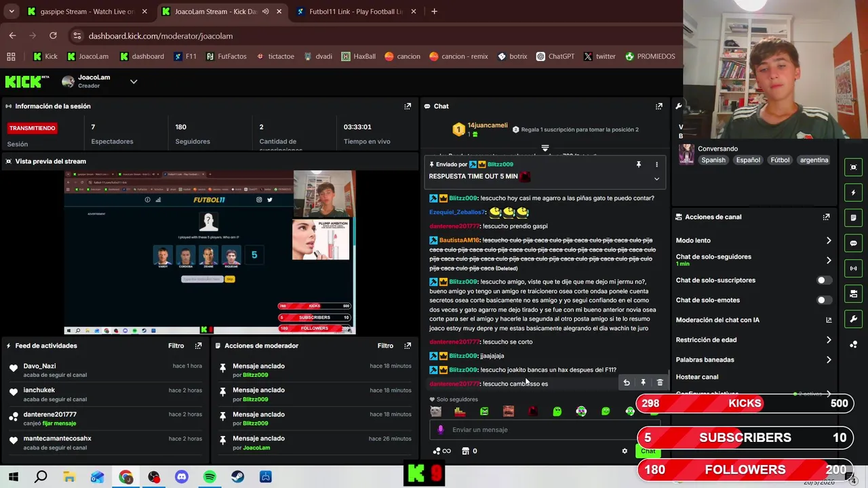Pop out the Acciones de moderador panel
Image resolution: width=868 pixels, height=488 pixels.
408,346
